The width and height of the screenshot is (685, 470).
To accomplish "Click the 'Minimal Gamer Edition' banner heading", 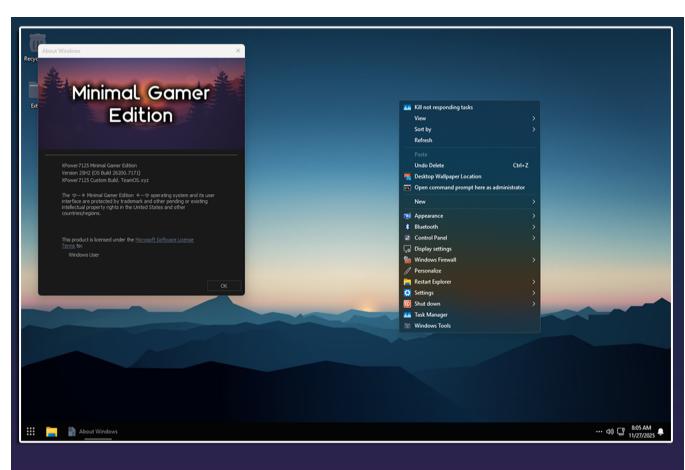I will click(141, 104).
